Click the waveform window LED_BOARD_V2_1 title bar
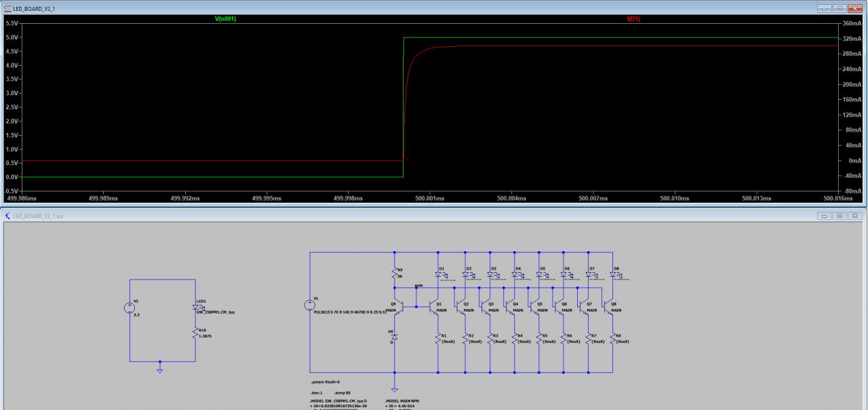The image size is (868, 410). 407,7
